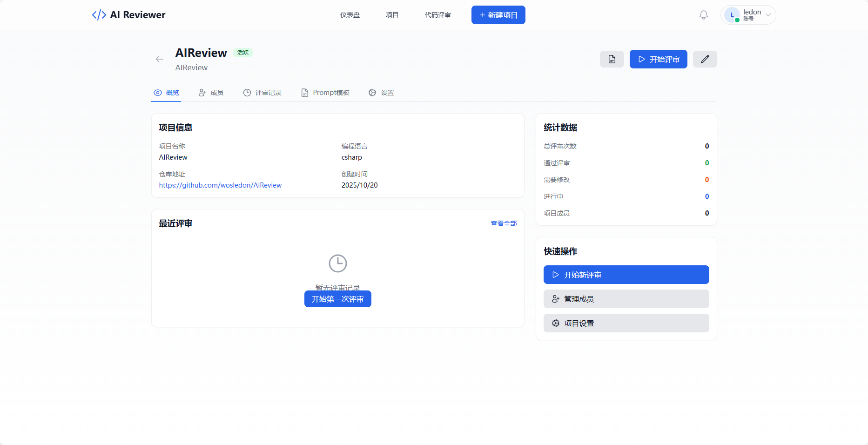Screen dimensions: 868x445
Task: Switch to the 设置 tab
Action: click(381, 93)
